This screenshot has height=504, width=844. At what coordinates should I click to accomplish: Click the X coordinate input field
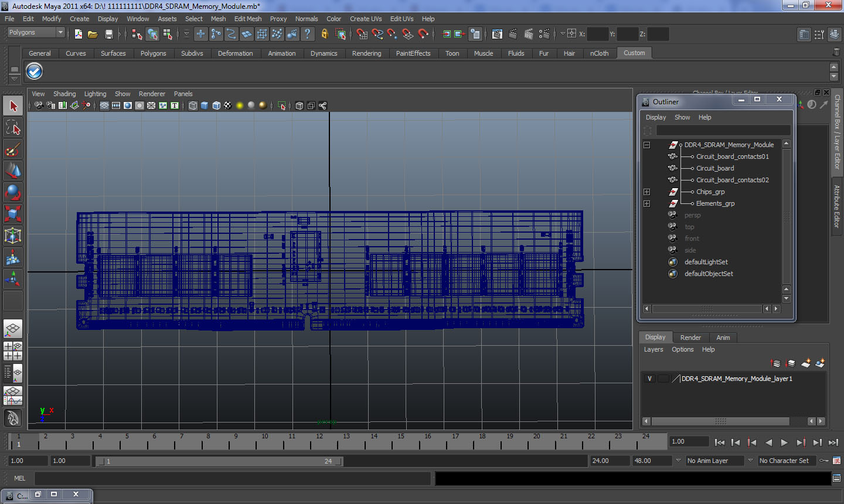tap(597, 34)
